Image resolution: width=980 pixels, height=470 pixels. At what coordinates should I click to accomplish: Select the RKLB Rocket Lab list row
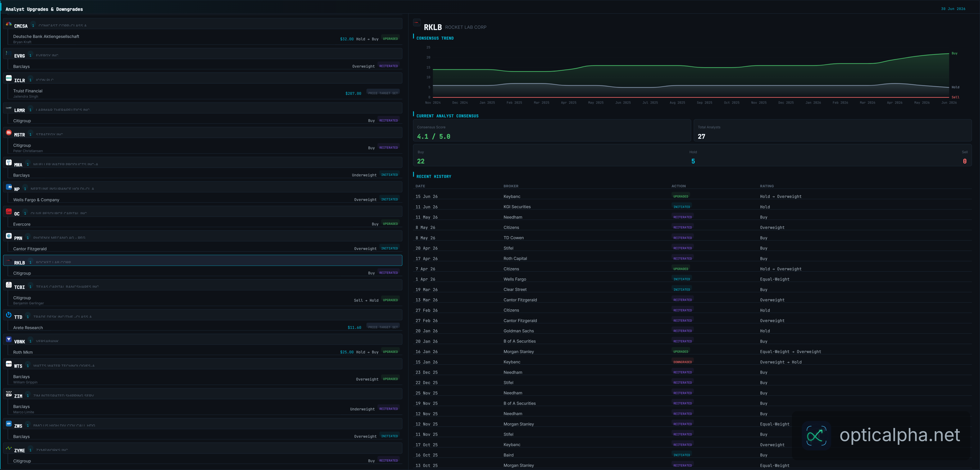coord(202,261)
